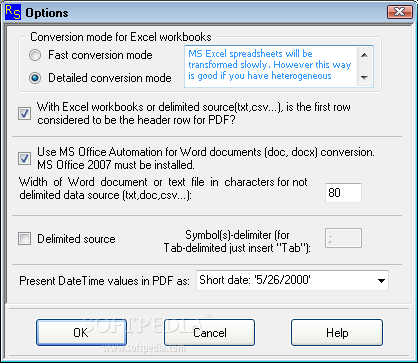The width and height of the screenshot is (418, 363).
Task: Select Detailed conversion mode radio button
Action: pyautogui.click(x=35, y=78)
